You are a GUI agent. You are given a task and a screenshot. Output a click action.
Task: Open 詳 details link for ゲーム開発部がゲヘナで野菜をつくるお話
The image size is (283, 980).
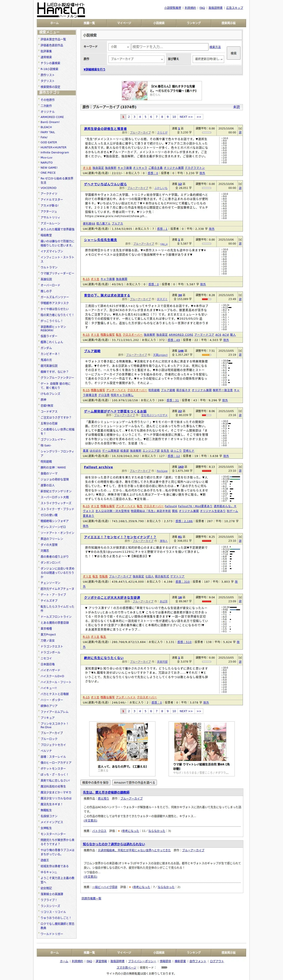240,415
